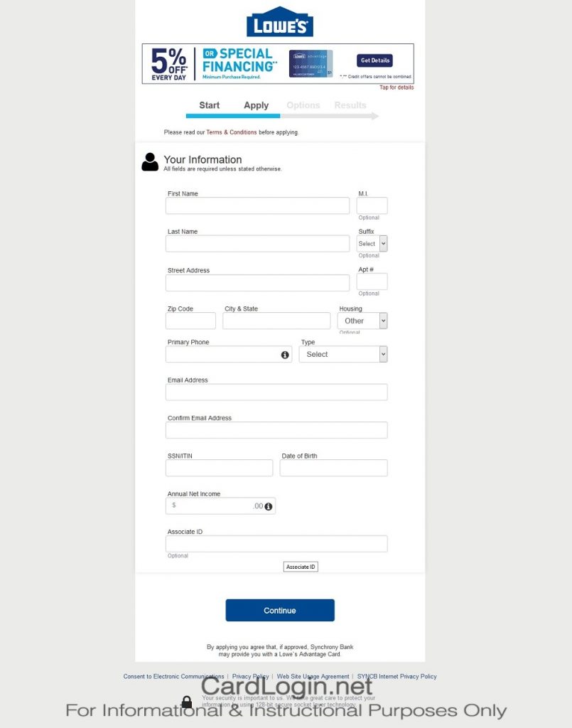The image size is (572, 728).
Task: Click the Associate ID input field
Action: [276, 544]
